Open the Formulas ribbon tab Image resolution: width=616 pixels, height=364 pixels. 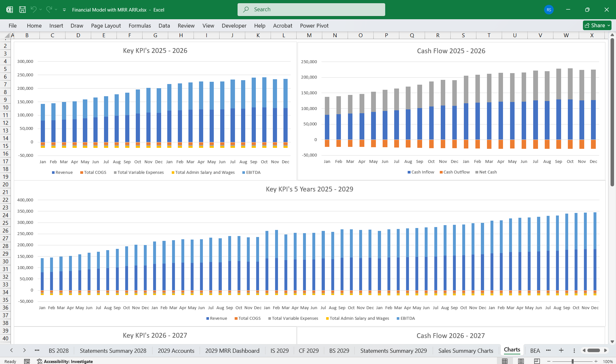[140, 26]
